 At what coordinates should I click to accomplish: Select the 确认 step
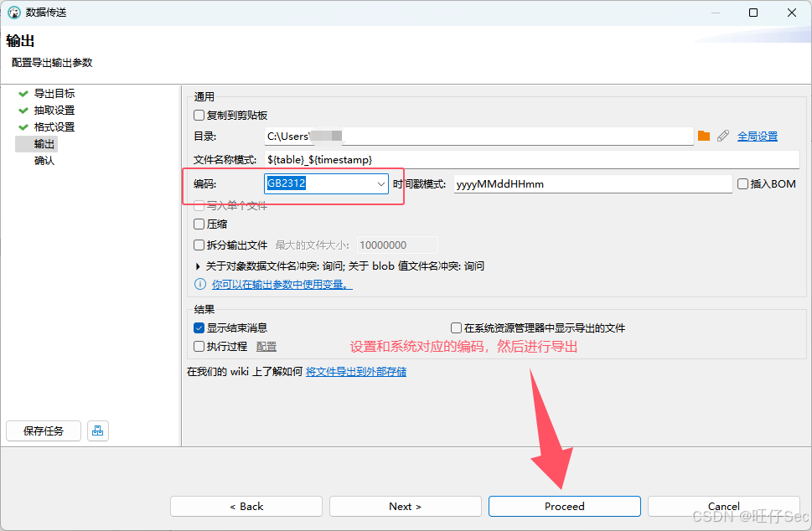[44, 161]
